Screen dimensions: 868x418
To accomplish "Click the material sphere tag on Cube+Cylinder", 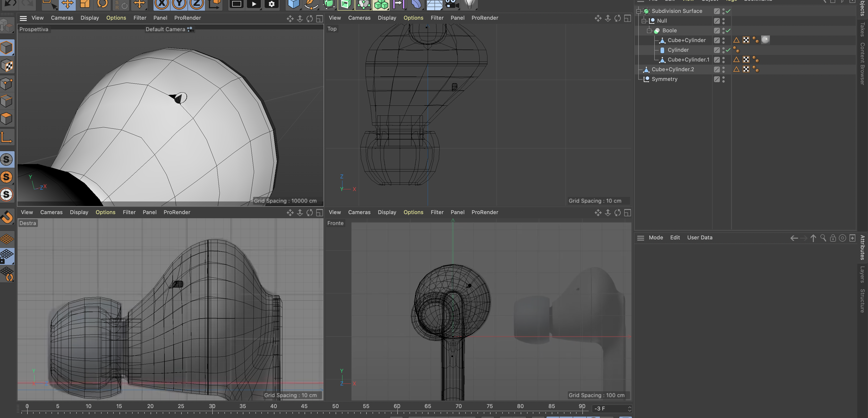I will (765, 40).
